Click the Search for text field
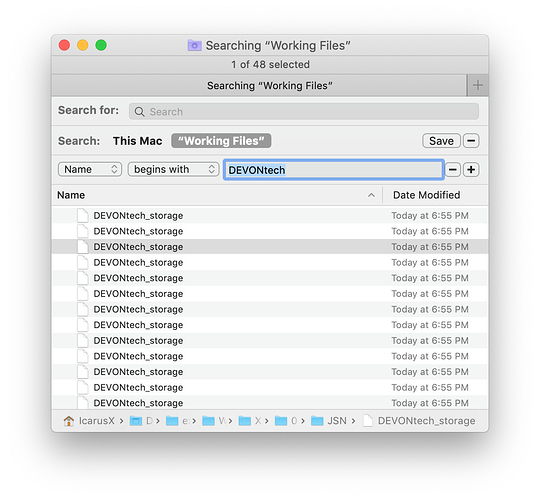The height and width of the screenshot is (500, 540). (x=304, y=112)
